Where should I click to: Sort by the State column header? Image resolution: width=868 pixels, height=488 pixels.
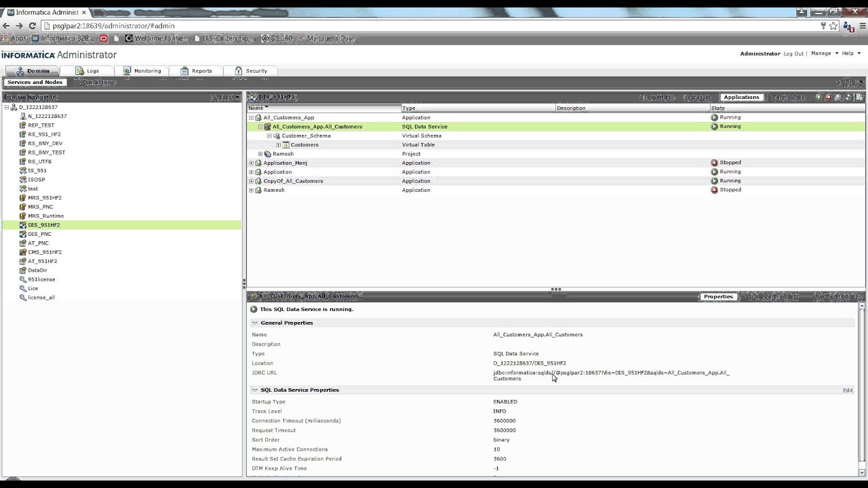pos(787,108)
